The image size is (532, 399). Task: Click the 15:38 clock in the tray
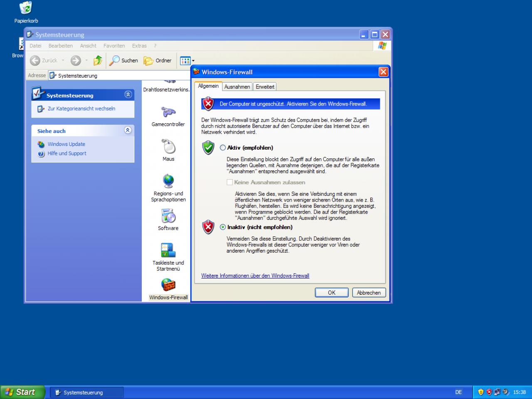click(x=520, y=392)
